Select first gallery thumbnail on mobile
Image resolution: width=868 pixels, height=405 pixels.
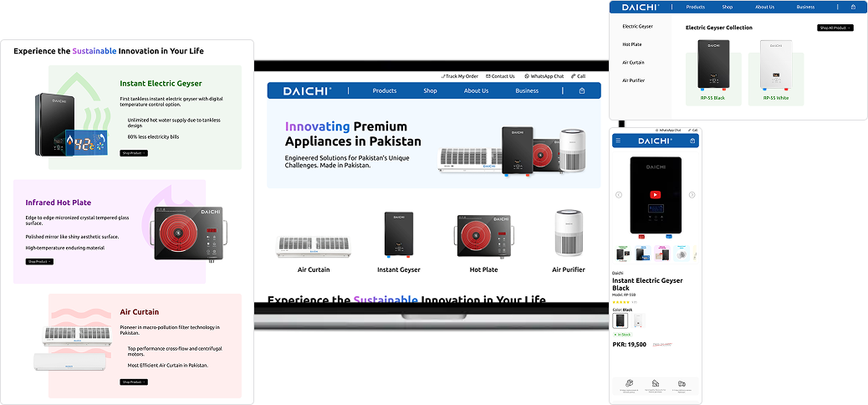tap(623, 254)
